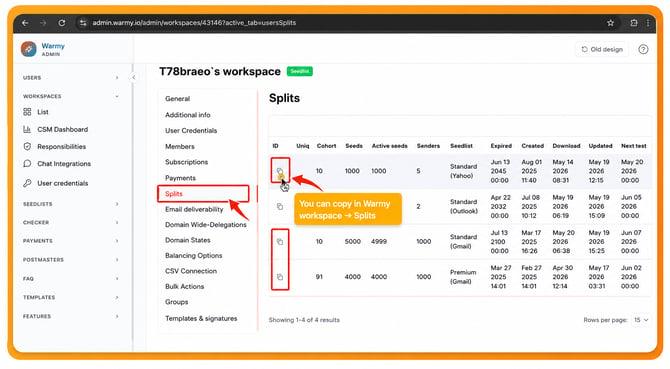Click the Responsibilities shield icon
Screen dimensions: 670x369
click(27, 146)
